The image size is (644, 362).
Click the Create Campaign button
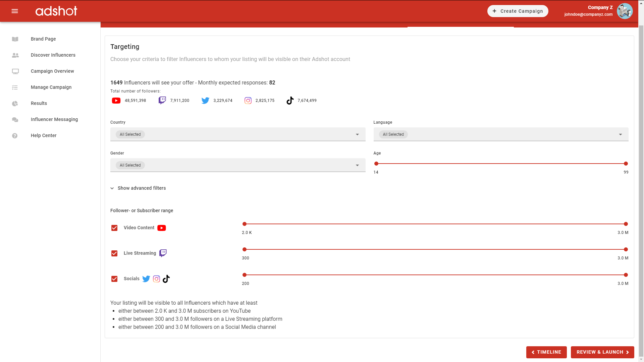click(518, 11)
